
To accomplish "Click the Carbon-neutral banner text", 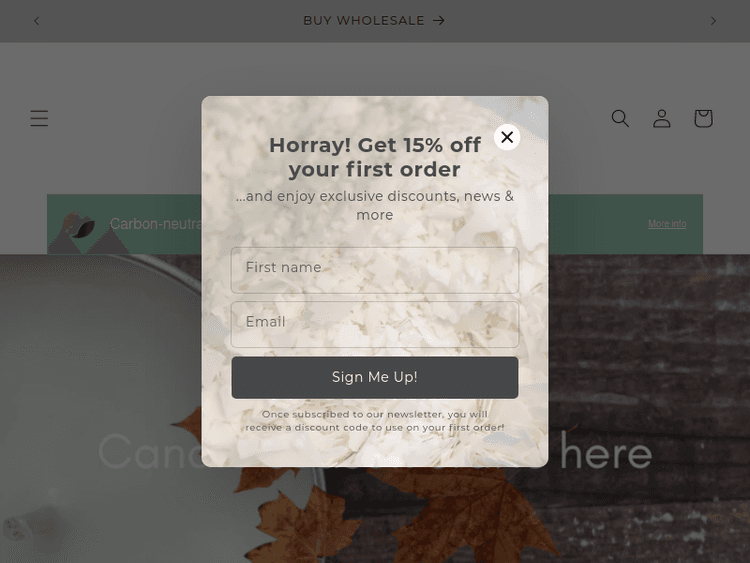I will coord(155,224).
